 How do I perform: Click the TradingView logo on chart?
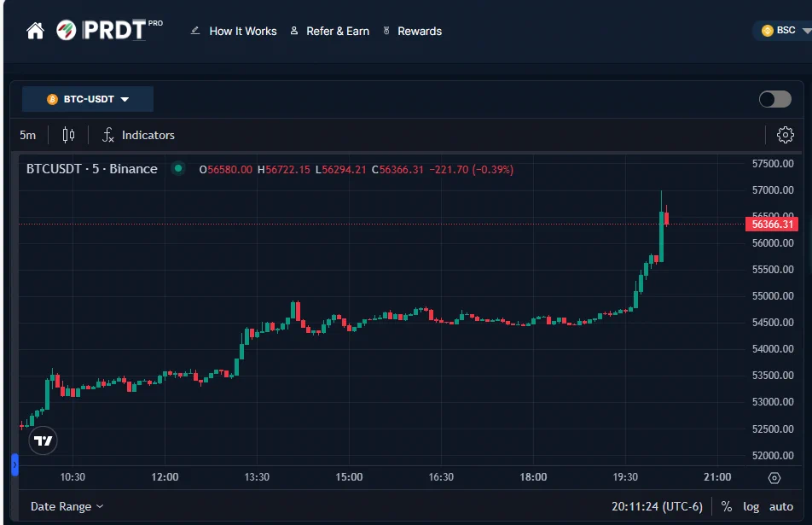click(43, 440)
